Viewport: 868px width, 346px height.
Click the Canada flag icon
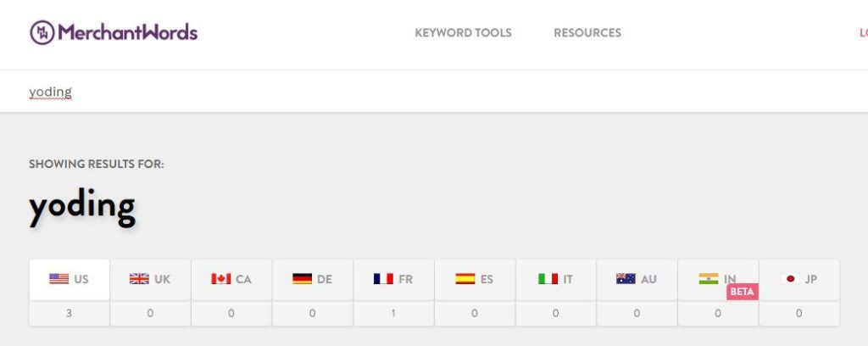tap(220, 279)
